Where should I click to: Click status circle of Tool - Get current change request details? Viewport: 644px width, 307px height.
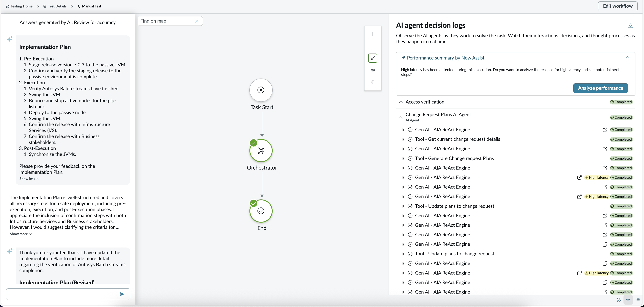click(x=410, y=139)
